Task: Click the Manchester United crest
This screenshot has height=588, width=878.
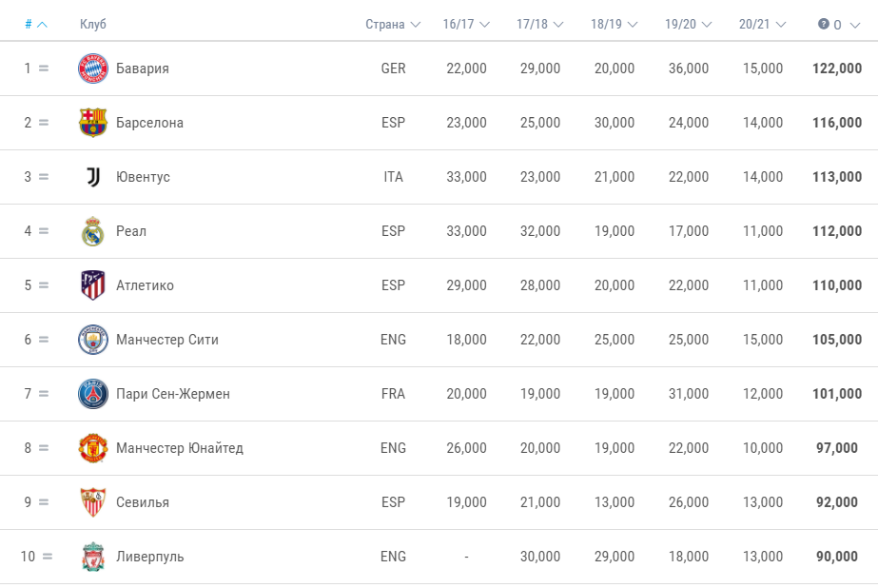Action: pos(93,448)
